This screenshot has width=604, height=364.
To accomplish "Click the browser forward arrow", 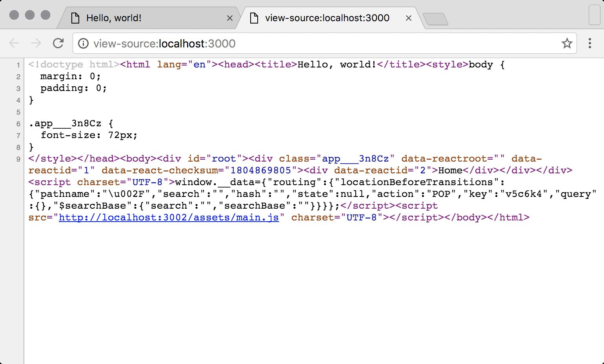I will [x=36, y=43].
